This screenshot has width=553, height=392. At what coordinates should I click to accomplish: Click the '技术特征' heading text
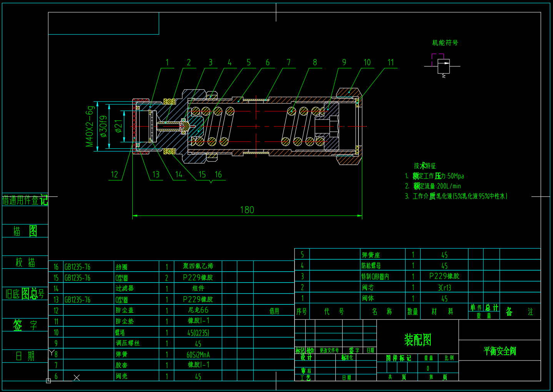[x=425, y=166]
